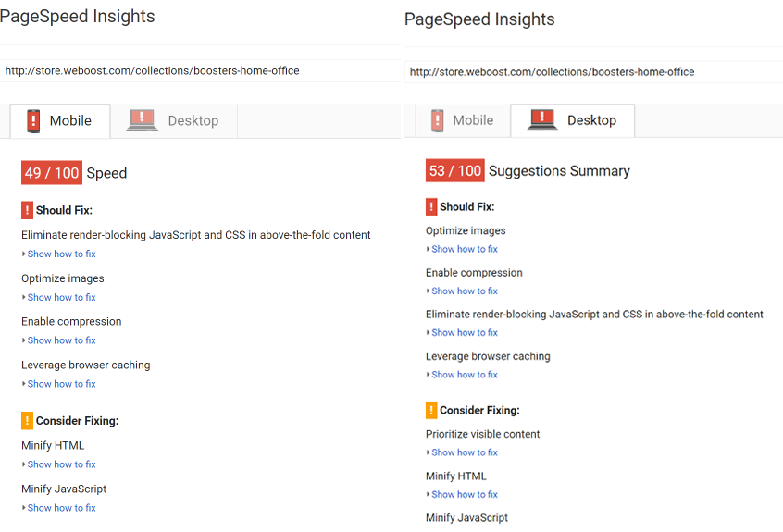
Task: Click the laptop icon in right panel Desktop tab
Action: [542, 119]
